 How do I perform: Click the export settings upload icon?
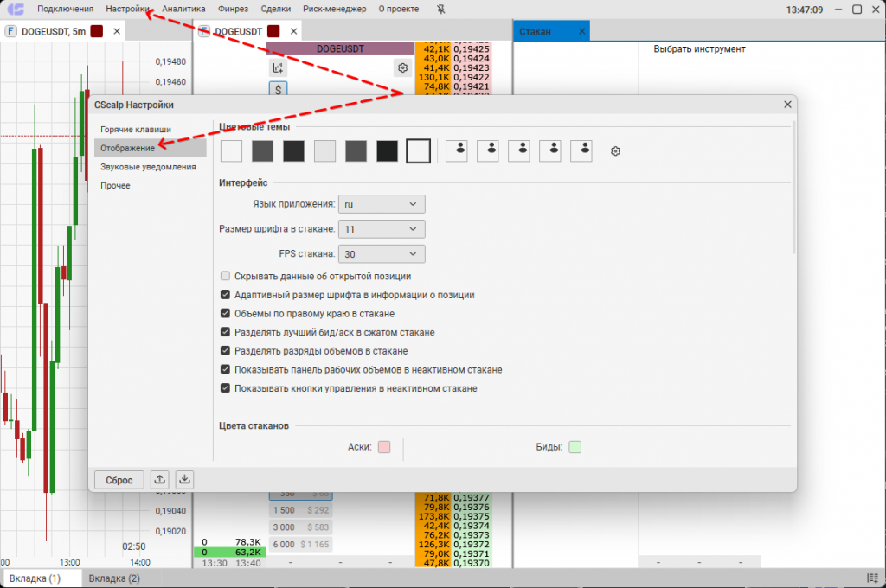(x=160, y=480)
